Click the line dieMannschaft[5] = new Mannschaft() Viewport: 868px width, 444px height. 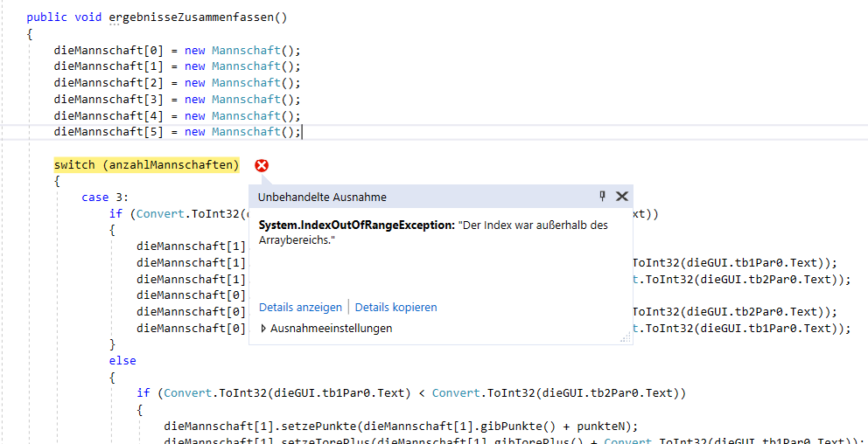click(x=177, y=132)
